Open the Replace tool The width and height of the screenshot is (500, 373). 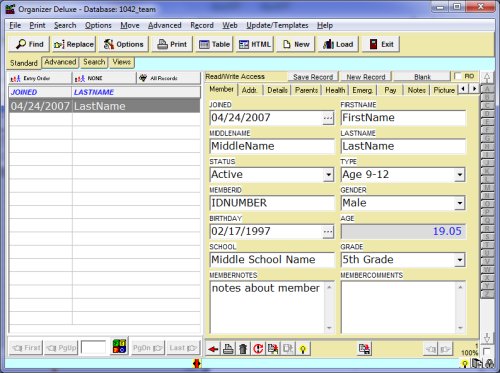pos(73,44)
